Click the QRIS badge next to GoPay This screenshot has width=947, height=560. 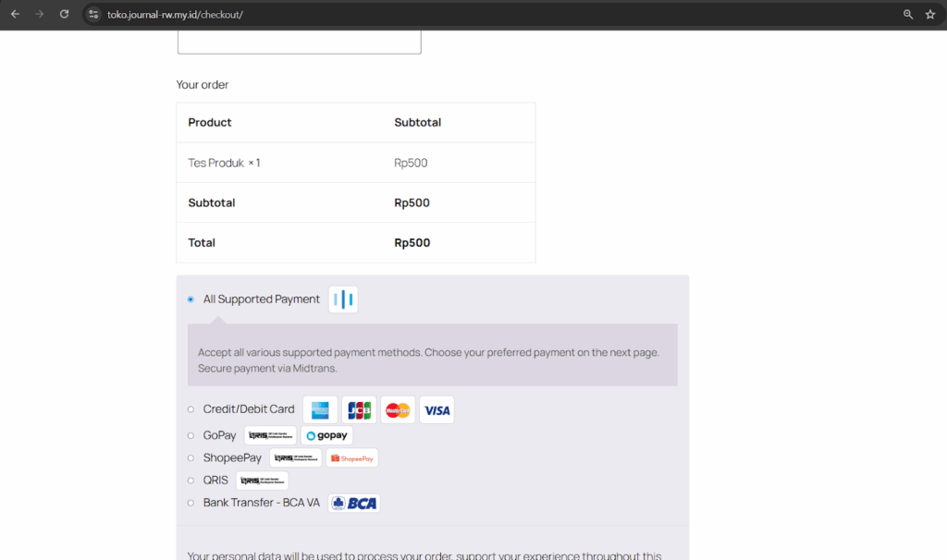[271, 434]
